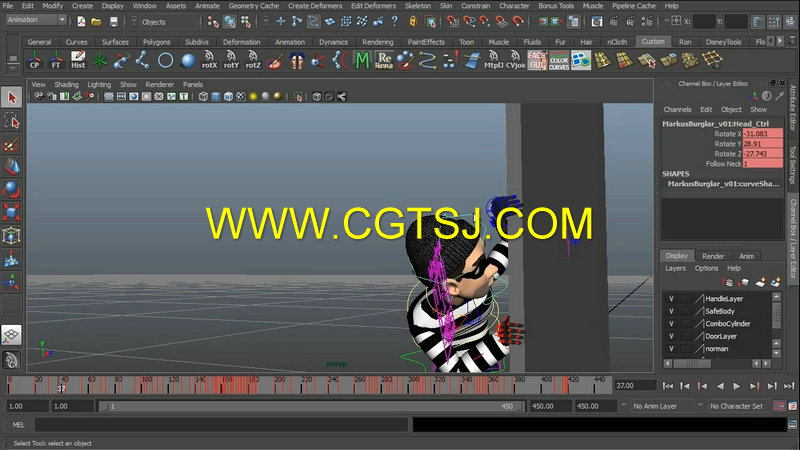Activate the Scale tool icon
The height and width of the screenshot is (450, 800).
coord(12,212)
